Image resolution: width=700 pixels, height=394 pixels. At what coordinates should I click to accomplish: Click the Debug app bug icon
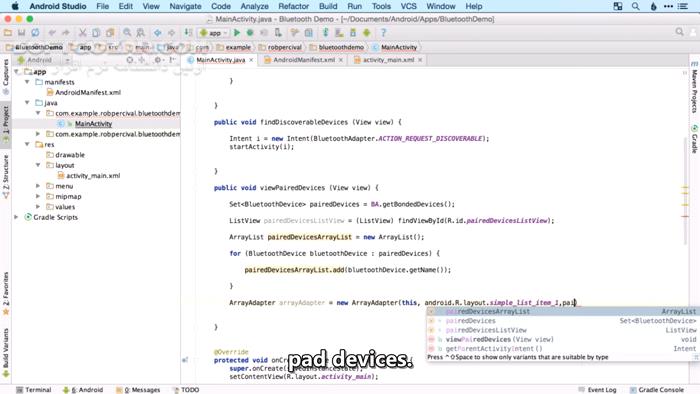[250, 33]
